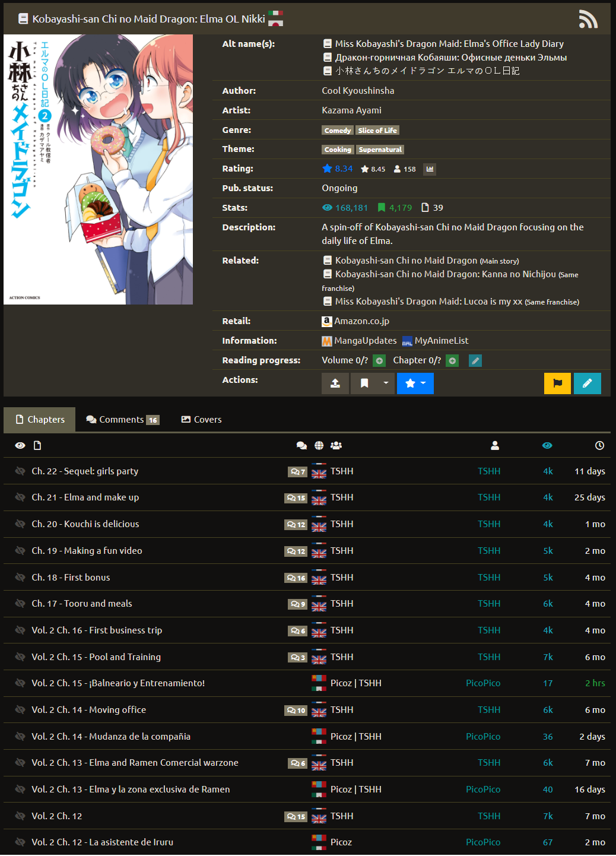Increment volume progress with green plus
This screenshot has height=856, width=616.
point(379,360)
